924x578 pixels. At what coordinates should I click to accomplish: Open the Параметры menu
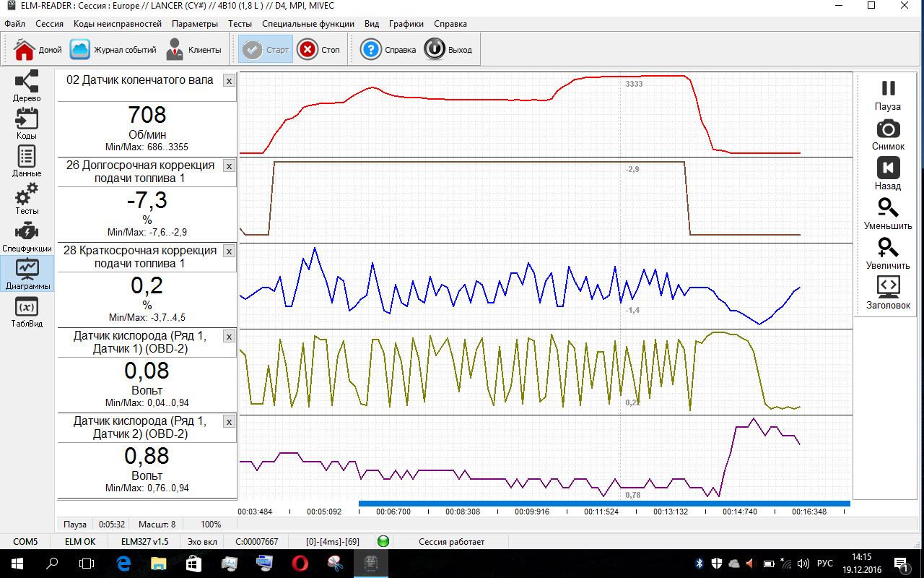coord(195,24)
